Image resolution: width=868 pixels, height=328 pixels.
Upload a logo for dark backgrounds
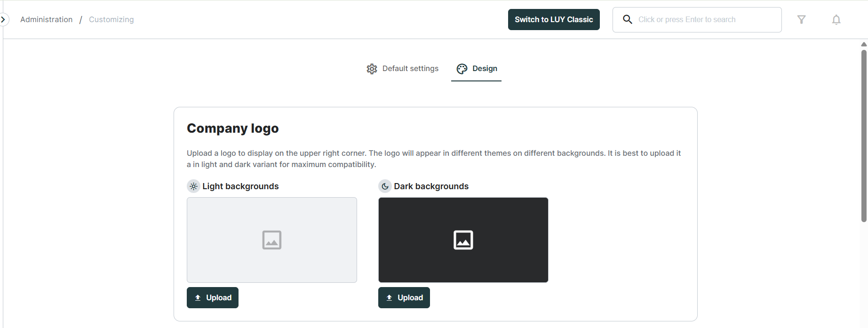(x=404, y=297)
